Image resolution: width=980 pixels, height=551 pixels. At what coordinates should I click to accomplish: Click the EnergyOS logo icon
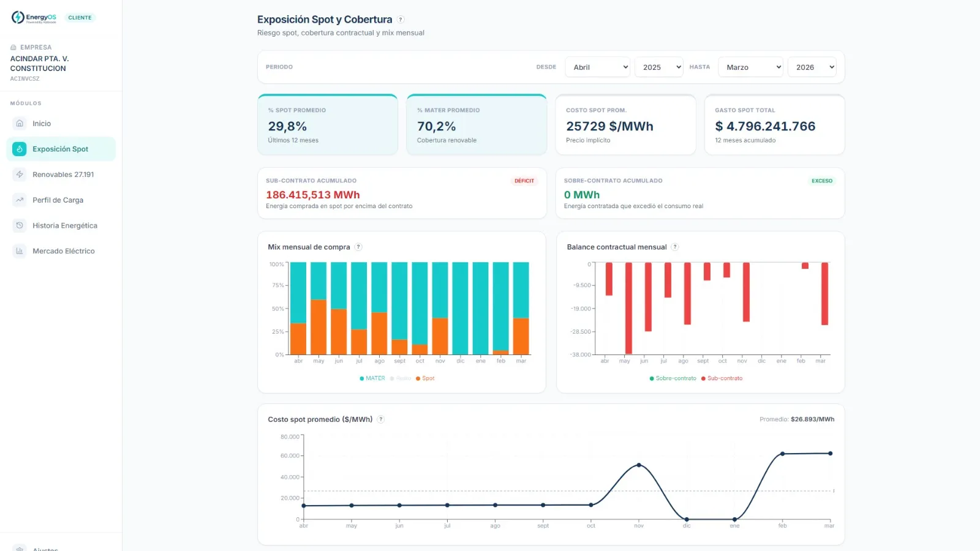pos(18,17)
